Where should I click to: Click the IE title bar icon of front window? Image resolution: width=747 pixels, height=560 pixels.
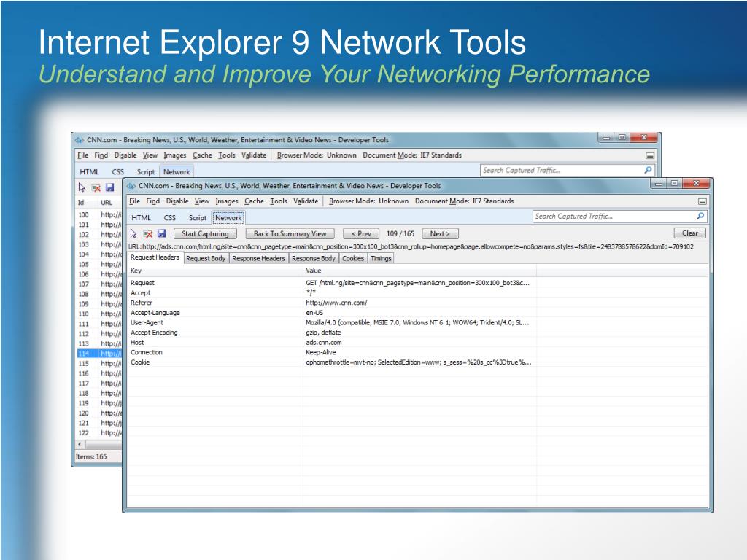(131, 186)
